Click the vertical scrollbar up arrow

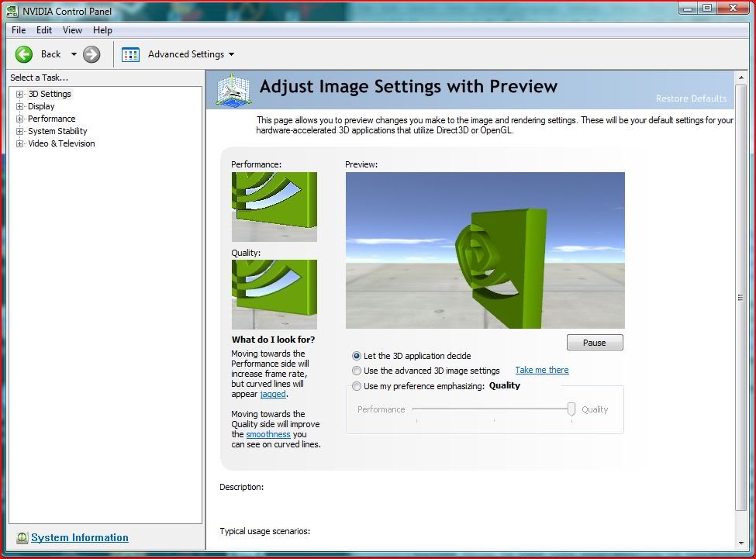(x=741, y=77)
